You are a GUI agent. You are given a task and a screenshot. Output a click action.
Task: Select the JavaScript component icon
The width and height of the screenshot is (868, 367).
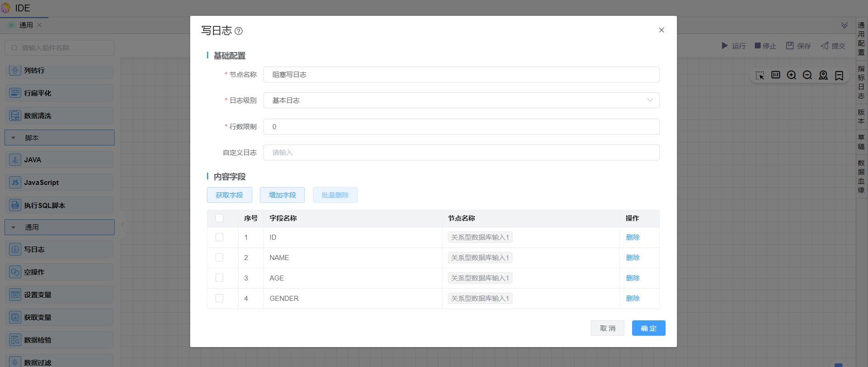click(15, 183)
